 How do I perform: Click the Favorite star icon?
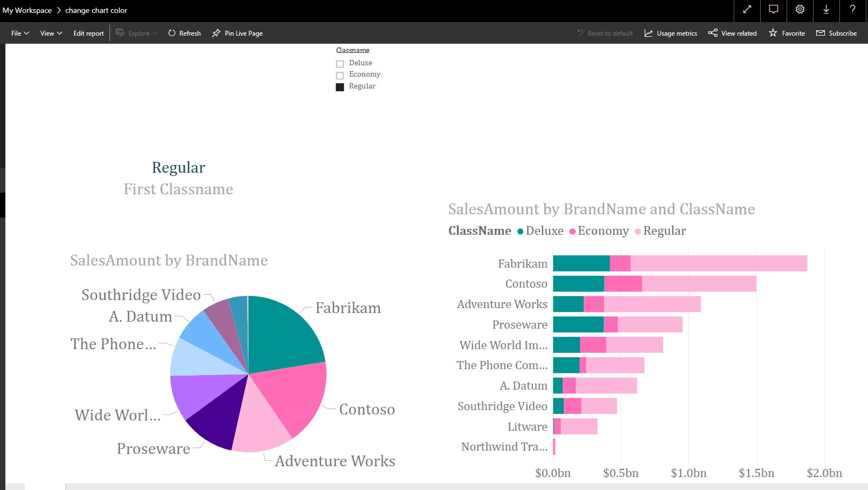tap(773, 33)
